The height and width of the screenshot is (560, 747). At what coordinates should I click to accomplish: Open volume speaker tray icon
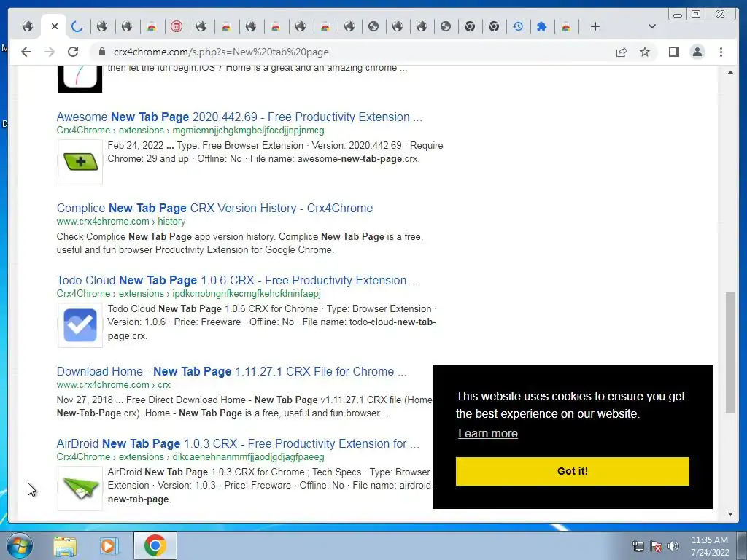[673, 546]
